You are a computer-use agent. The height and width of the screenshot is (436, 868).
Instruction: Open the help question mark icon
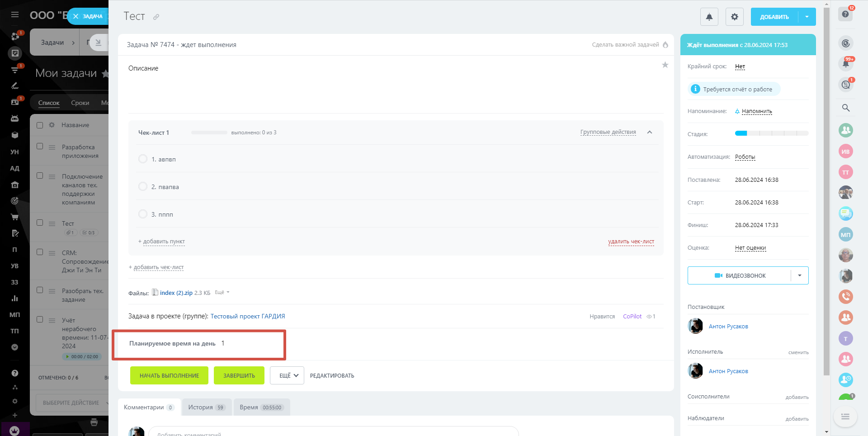845,14
